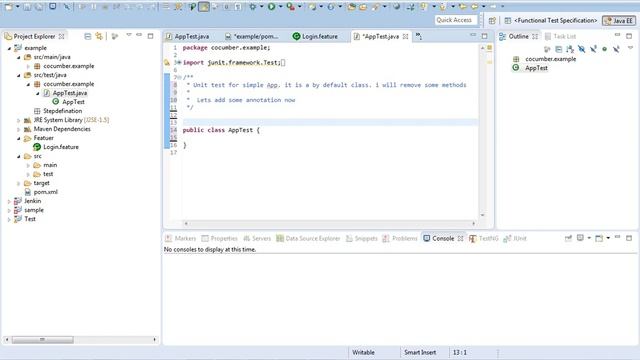This screenshot has height=360, width=640.
Task: Open dropdown arrow next to New icon
Action: coord(18,7)
